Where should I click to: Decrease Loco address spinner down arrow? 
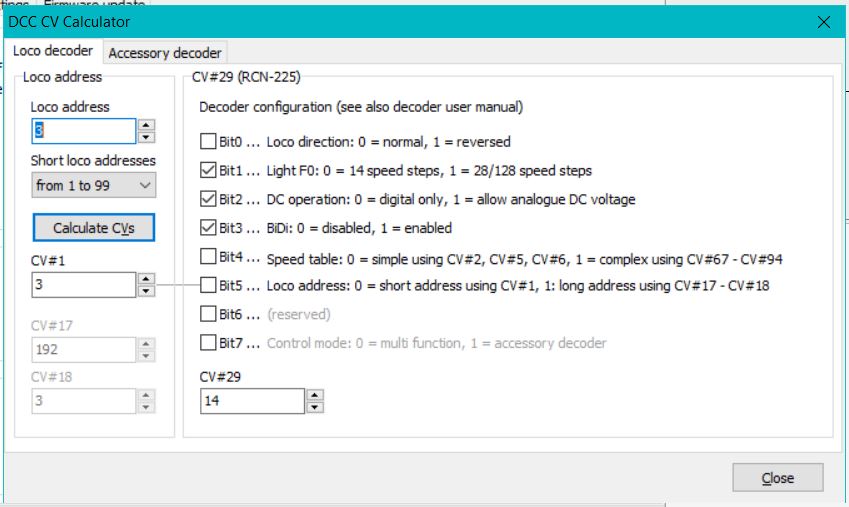click(x=146, y=136)
